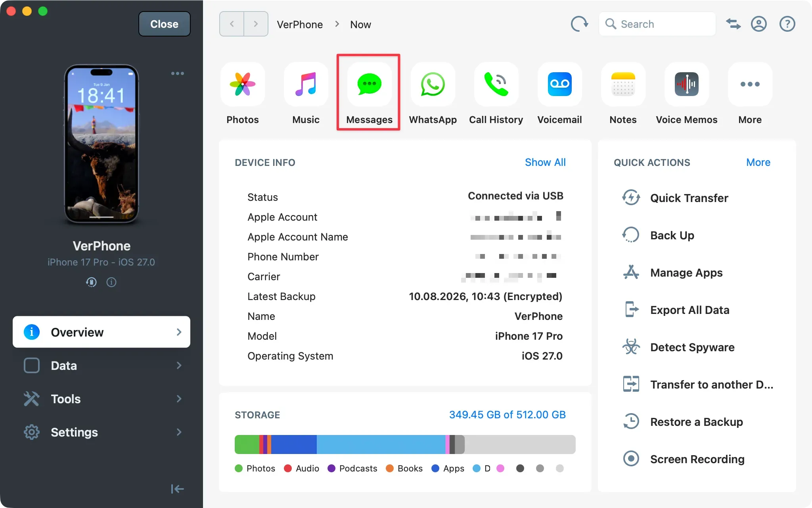
Task: Click the iPhone lock screen preview
Action: pos(101,144)
